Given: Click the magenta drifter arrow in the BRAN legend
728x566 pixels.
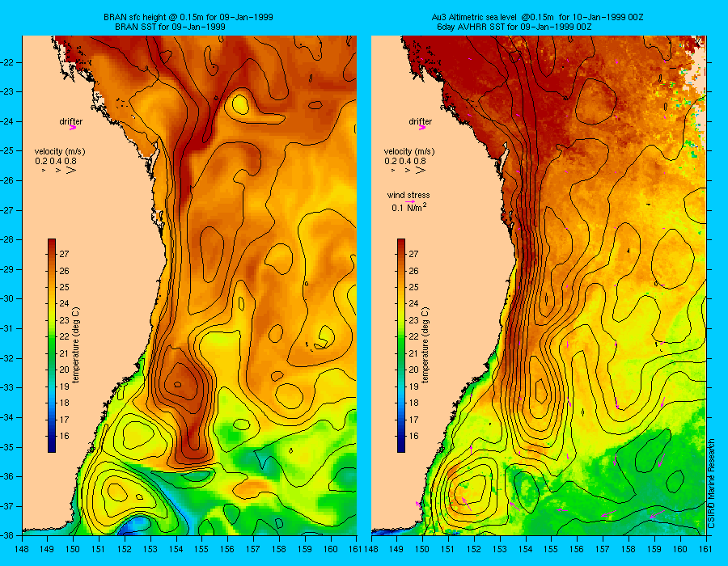Looking at the screenshot, I should click(x=73, y=128).
